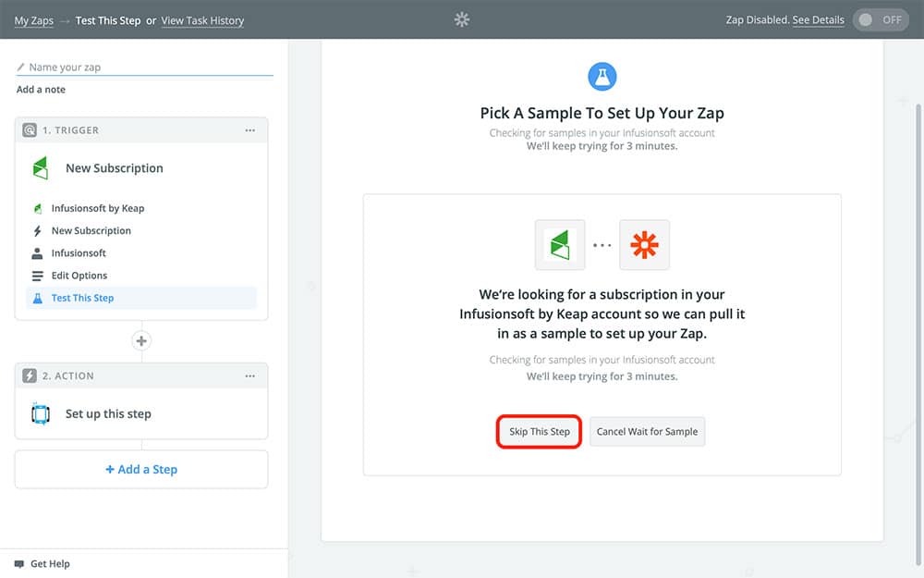
Task: Click the plus icon between steps
Action: [141, 341]
